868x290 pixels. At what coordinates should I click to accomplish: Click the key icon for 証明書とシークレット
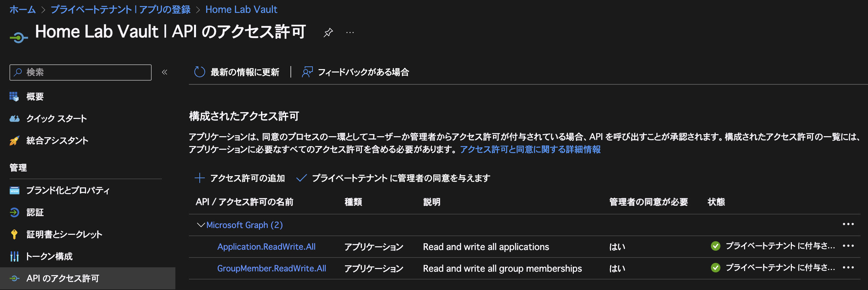(x=14, y=234)
